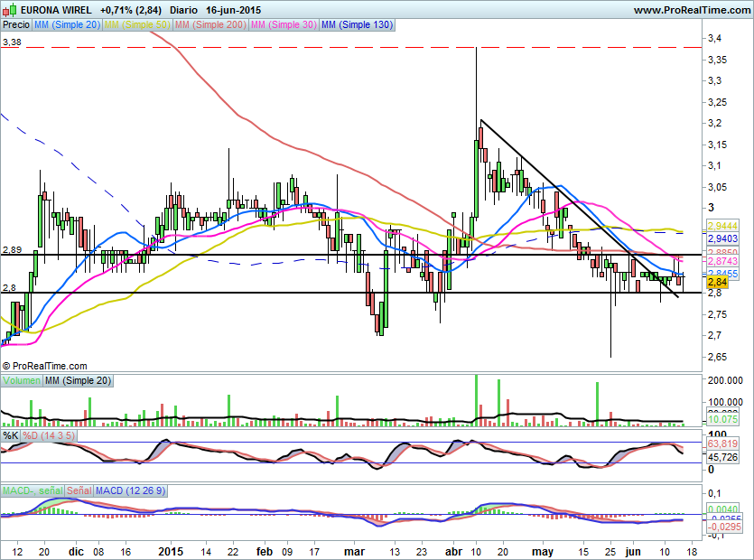Click the 2,89 horizontal line label
Viewport: 754px width, 560px height.
click(x=12, y=249)
